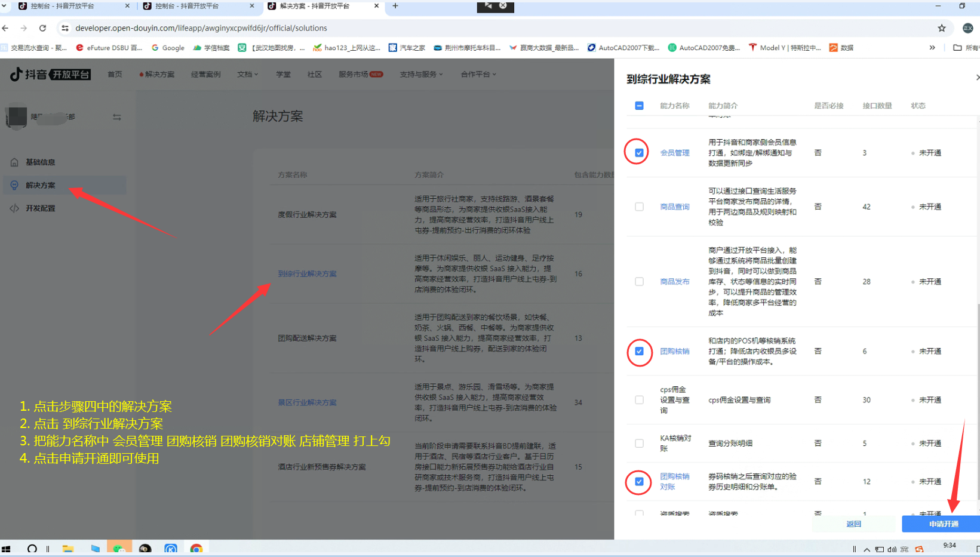Image resolution: width=980 pixels, height=557 pixels.
Task: Bookmark this page with the star icon
Action: (942, 28)
